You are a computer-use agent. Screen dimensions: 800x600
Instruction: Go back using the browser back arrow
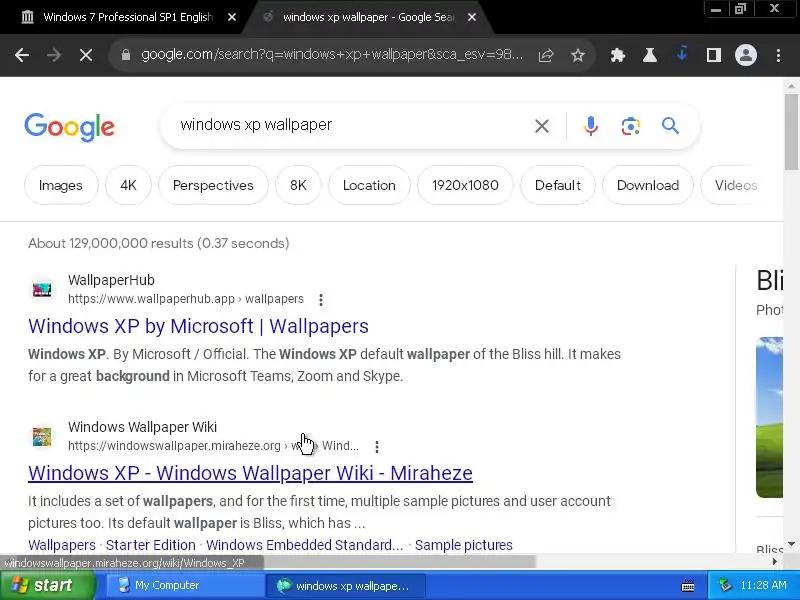tap(22, 55)
